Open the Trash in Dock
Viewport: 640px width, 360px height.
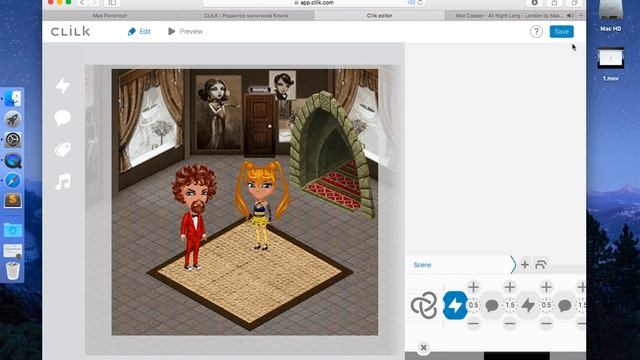click(13, 270)
